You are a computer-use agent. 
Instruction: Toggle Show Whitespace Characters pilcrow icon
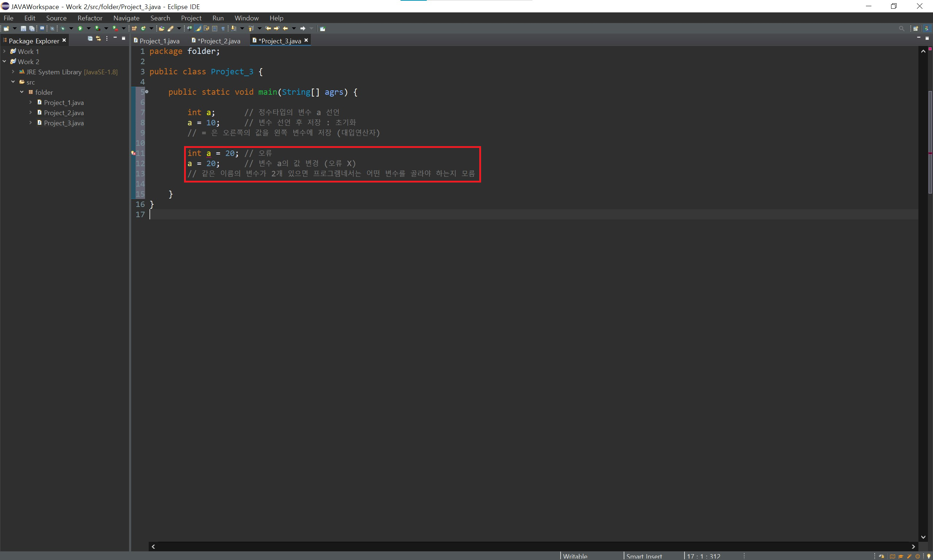pyautogui.click(x=223, y=28)
